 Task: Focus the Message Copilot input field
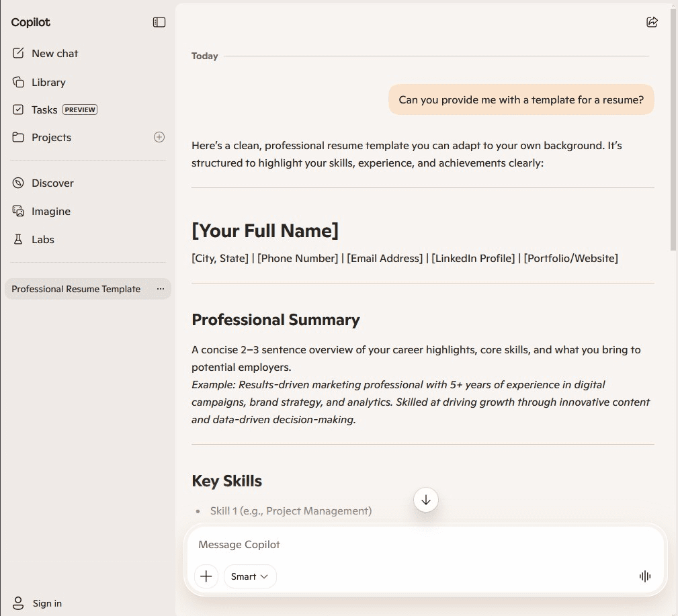pyautogui.click(x=425, y=545)
